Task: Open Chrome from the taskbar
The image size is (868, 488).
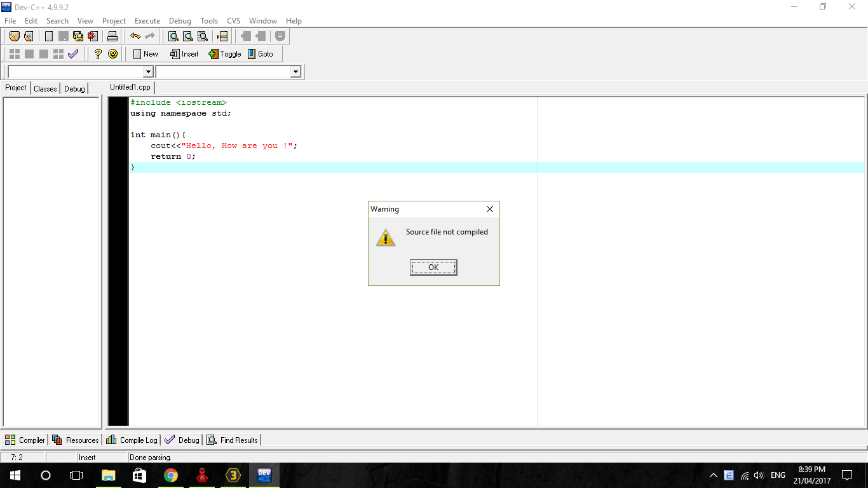Action: [x=171, y=475]
